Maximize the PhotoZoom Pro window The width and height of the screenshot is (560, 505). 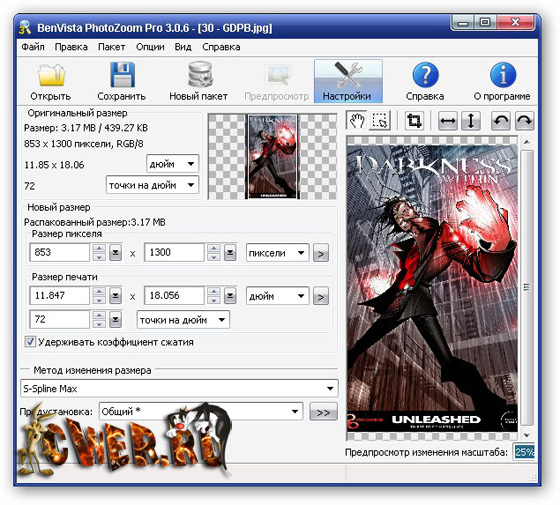[485, 23]
